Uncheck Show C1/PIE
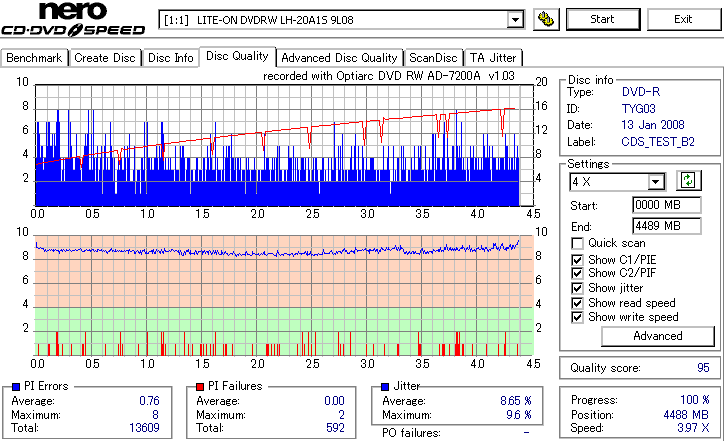Viewport: 724px width, 441px height. 577,260
